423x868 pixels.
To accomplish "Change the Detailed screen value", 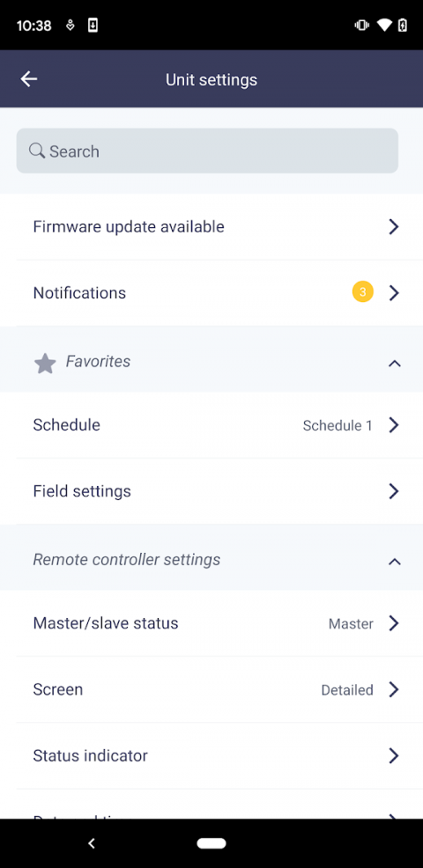I will pos(347,690).
